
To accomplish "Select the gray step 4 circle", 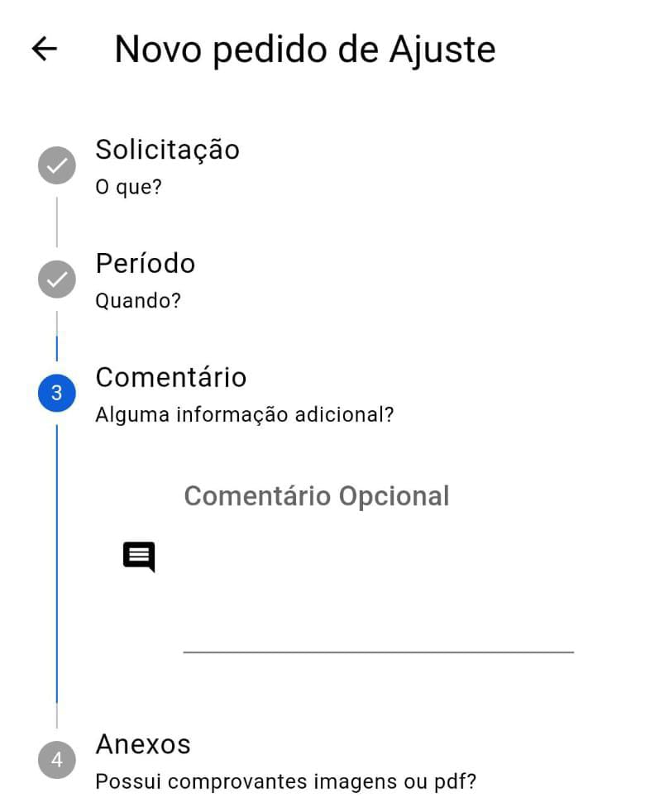I will (57, 760).
